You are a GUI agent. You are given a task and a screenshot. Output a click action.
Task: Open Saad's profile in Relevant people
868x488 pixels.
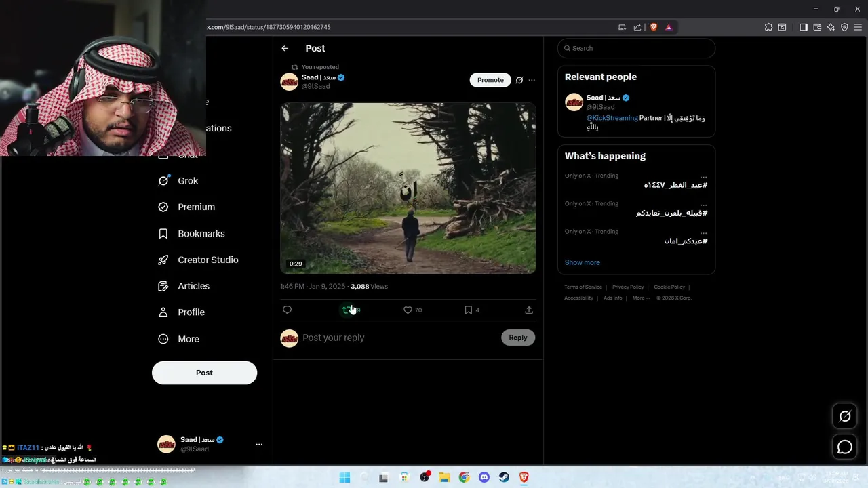pos(604,98)
